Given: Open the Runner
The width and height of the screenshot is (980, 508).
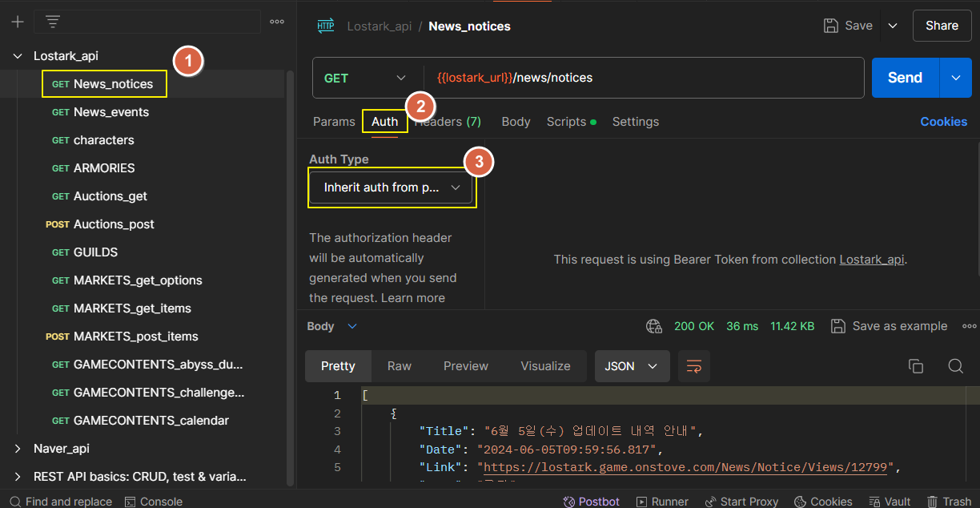Looking at the screenshot, I should point(662,502).
